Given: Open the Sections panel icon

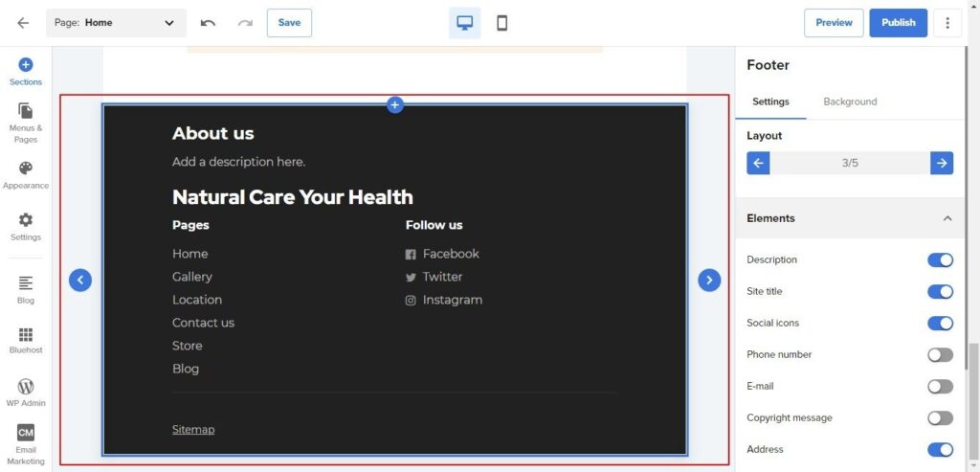Looking at the screenshot, I should (26, 65).
